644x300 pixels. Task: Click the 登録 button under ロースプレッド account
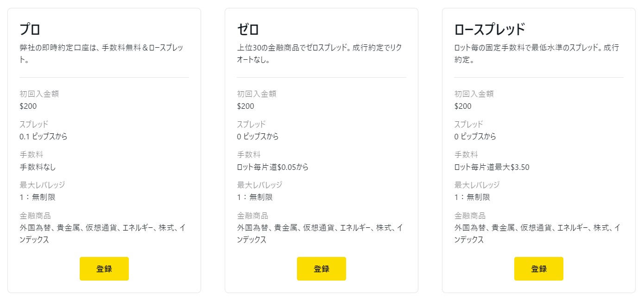point(538,269)
